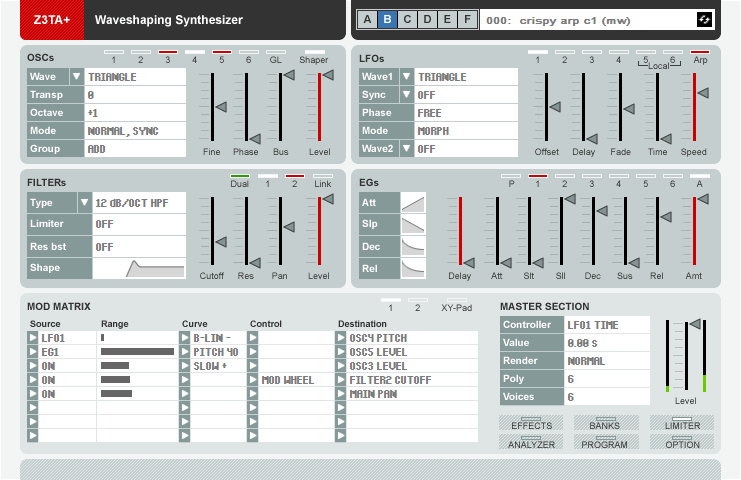Click the filter Cutoff slider

click(212, 231)
